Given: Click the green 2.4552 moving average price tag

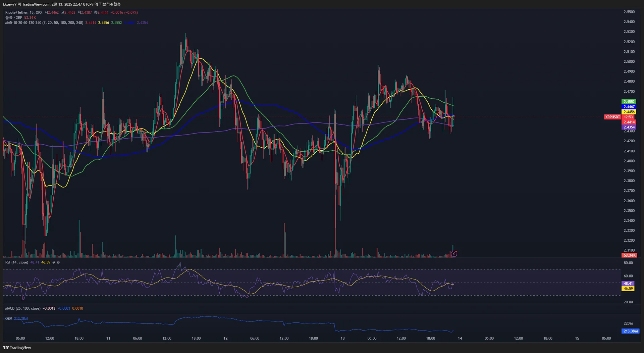Looking at the screenshot, I should click(629, 102).
